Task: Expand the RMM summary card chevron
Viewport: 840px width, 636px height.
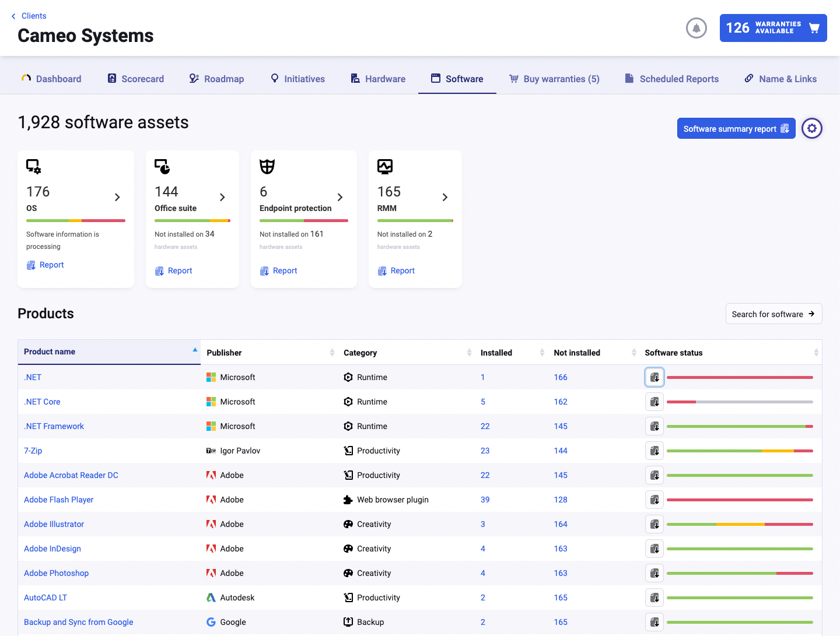Action: 445,197
